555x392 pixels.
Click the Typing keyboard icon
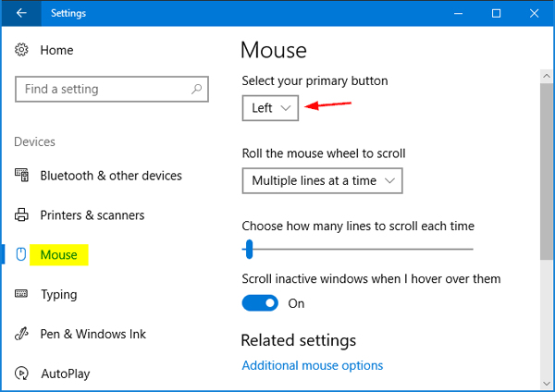point(21,295)
